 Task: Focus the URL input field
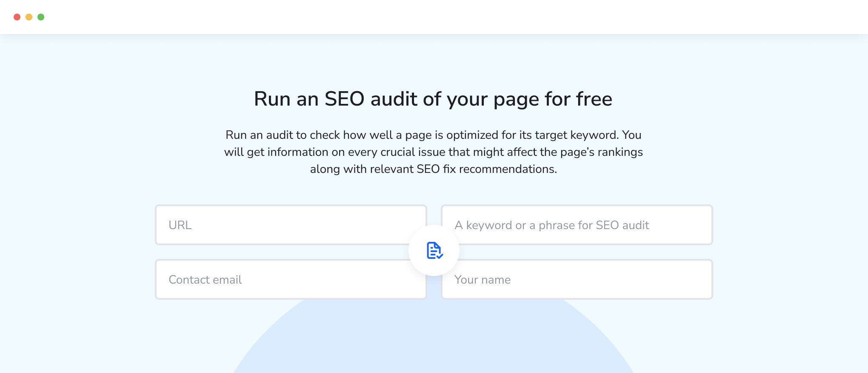[x=291, y=225]
